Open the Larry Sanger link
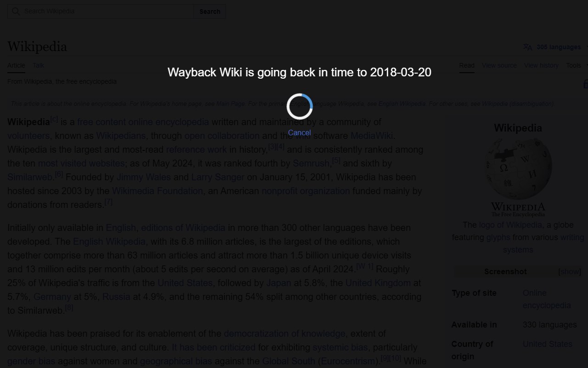The height and width of the screenshot is (368, 588). point(218,177)
